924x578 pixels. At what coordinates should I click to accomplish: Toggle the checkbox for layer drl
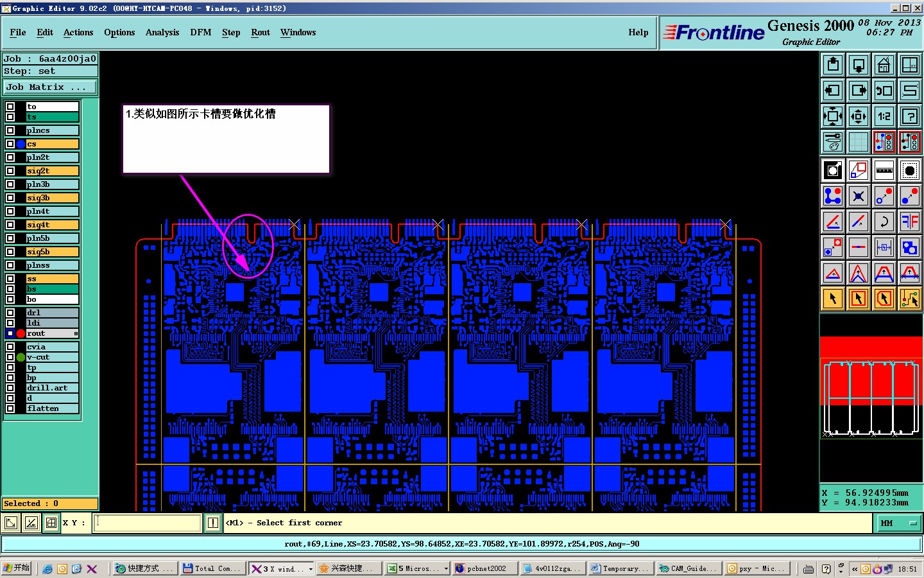point(10,313)
